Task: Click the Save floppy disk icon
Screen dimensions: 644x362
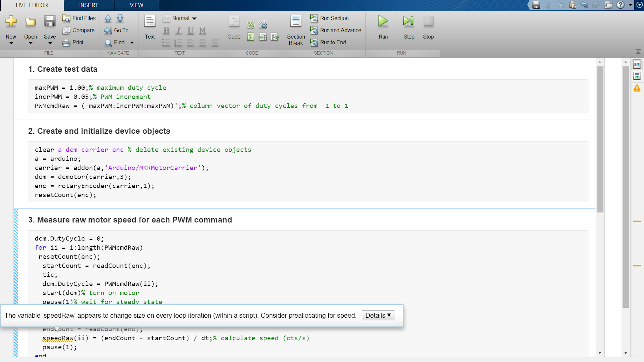Action: pos(50,21)
